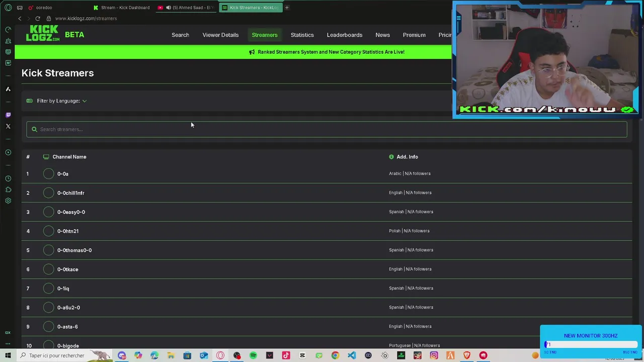
Task: Click the avatar circle for 0-0tkace
Action: coord(48,269)
